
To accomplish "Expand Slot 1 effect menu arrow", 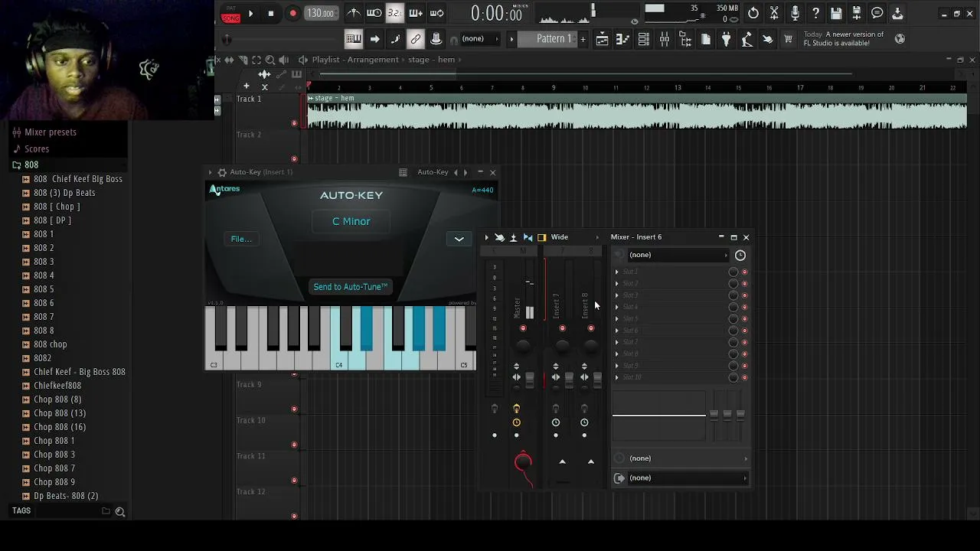I will (617, 272).
